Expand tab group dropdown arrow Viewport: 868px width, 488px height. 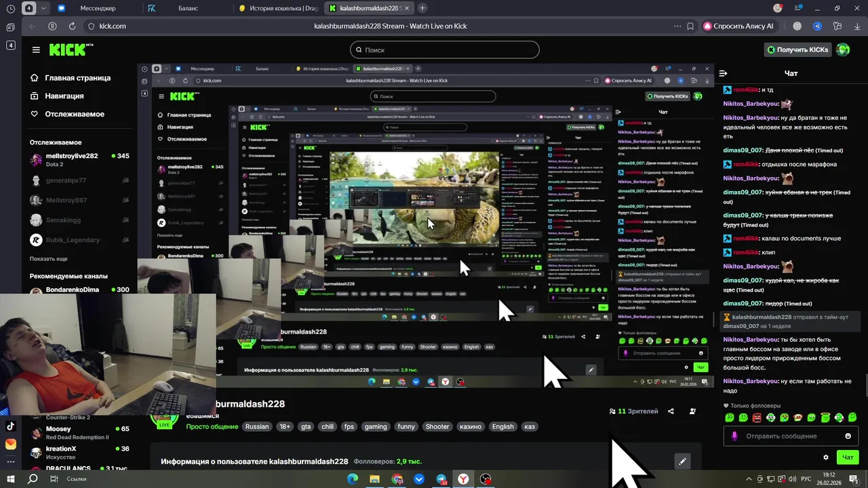click(x=44, y=8)
